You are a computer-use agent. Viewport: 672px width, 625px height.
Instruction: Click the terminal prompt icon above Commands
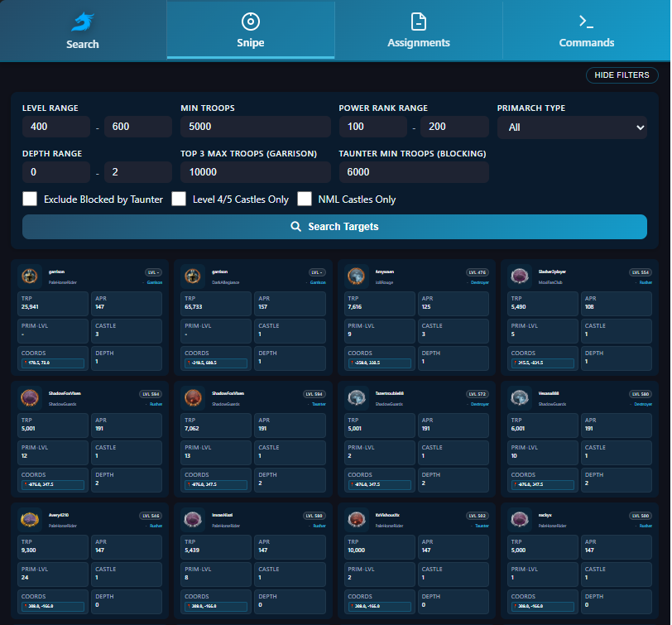point(587,22)
